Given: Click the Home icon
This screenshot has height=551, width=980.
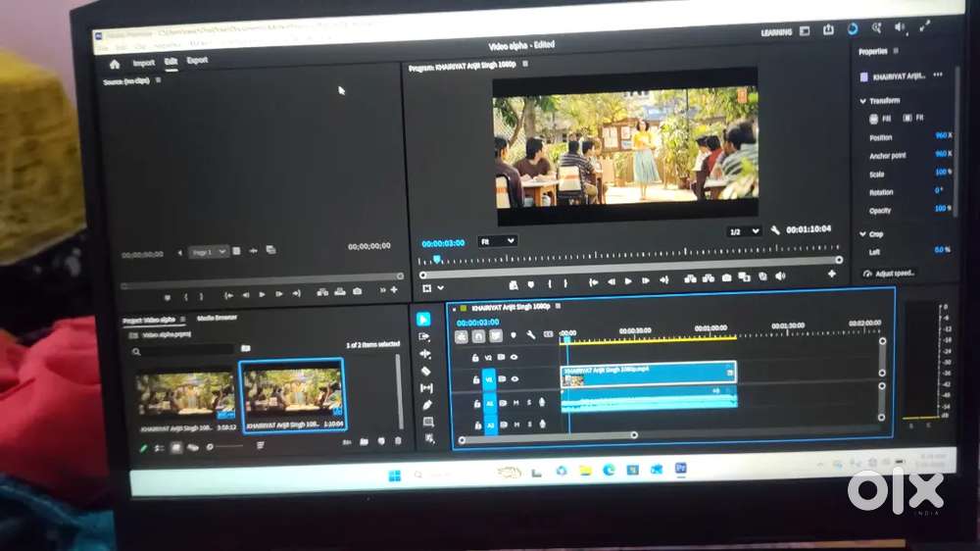Looking at the screenshot, I should (115, 65).
